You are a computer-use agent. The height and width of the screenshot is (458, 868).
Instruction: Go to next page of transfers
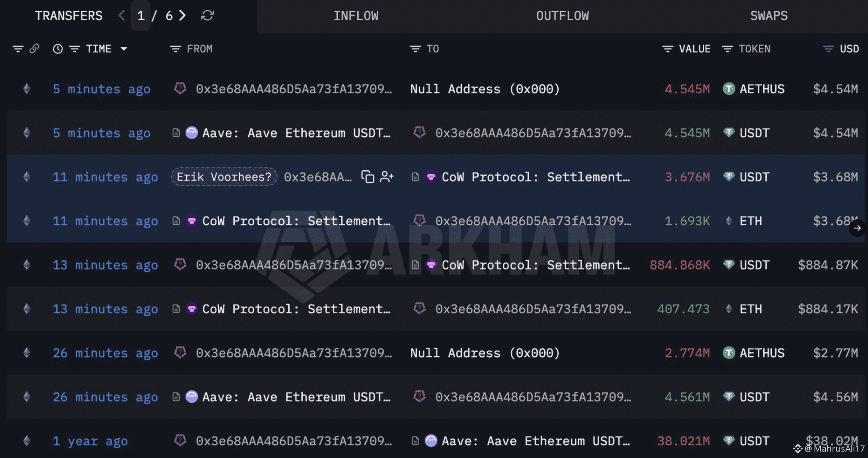[x=183, y=16]
